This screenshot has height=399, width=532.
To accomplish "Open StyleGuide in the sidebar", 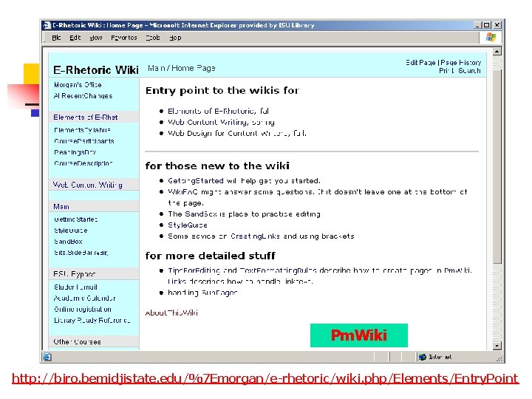I will point(71,231).
